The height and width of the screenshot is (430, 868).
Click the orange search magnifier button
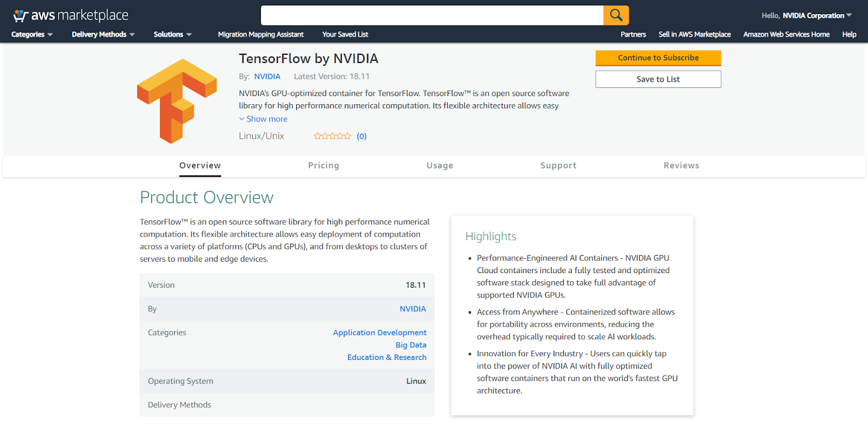(616, 15)
